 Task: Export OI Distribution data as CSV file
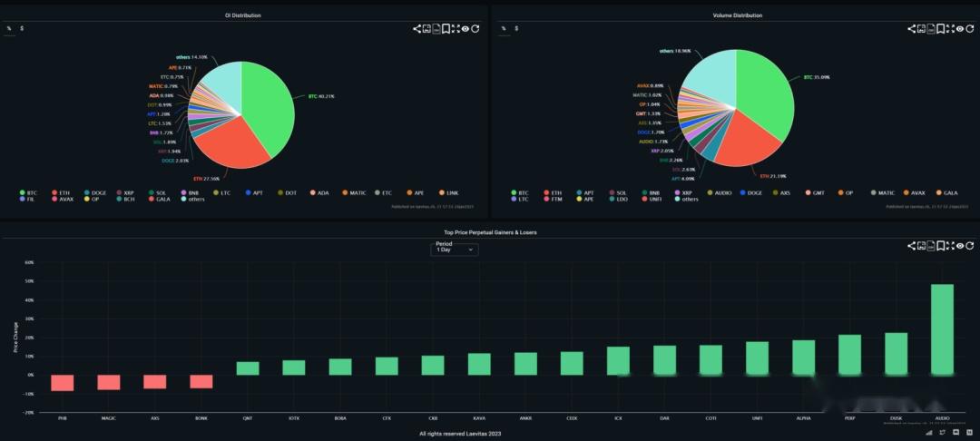coord(436,29)
